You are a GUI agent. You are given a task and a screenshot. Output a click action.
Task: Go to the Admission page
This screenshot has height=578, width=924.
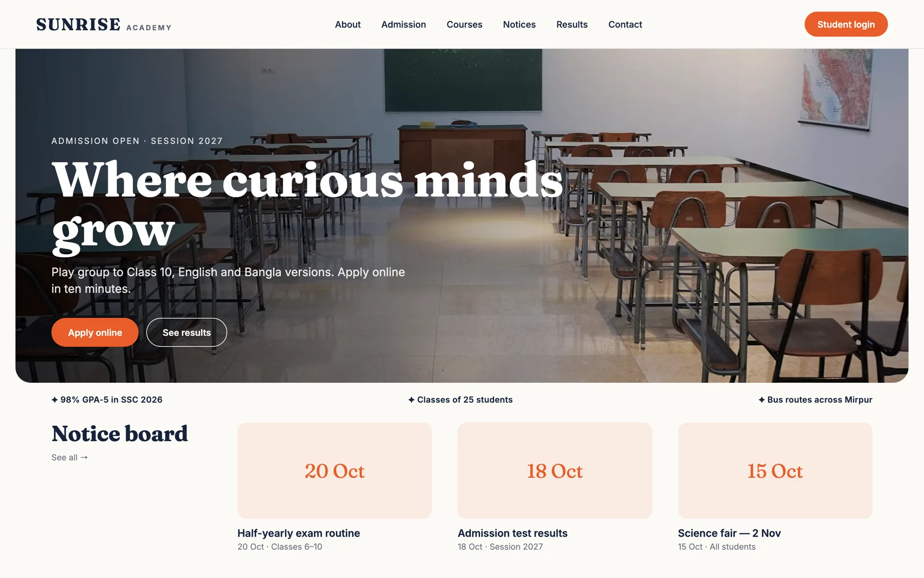(x=403, y=25)
